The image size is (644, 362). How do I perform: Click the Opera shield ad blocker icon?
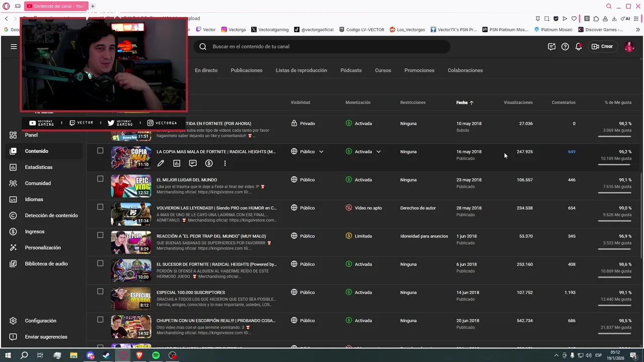click(x=556, y=19)
